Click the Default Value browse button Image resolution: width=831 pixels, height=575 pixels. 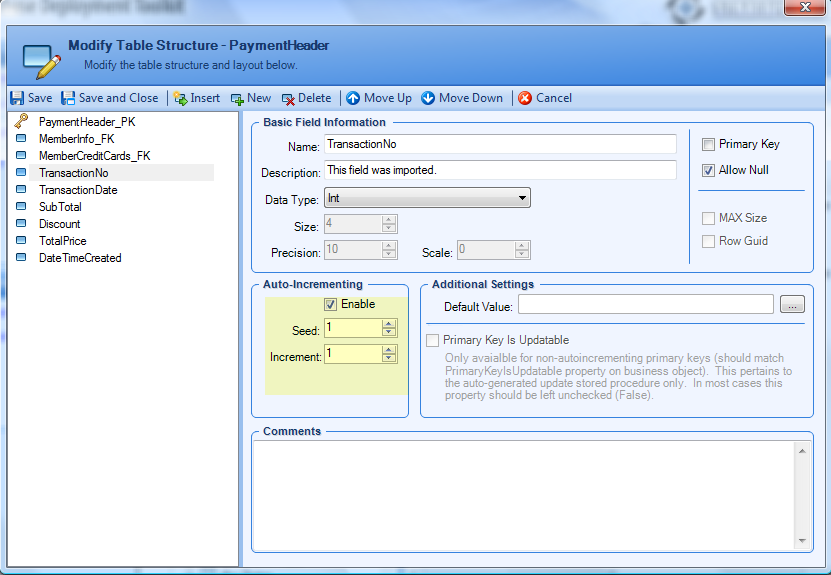coord(792,305)
